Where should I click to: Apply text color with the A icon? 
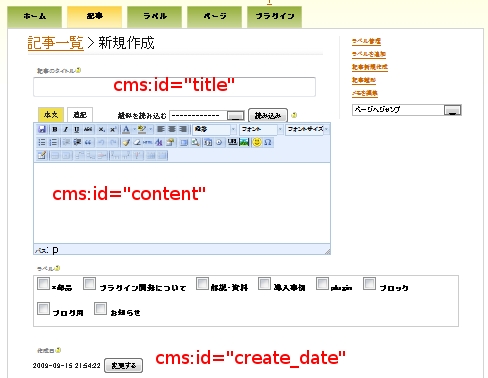tap(126, 129)
